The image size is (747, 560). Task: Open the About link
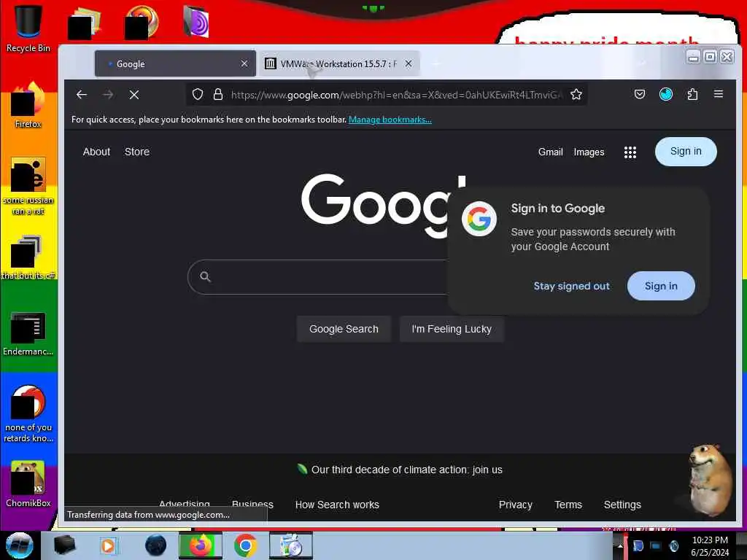[x=96, y=152]
